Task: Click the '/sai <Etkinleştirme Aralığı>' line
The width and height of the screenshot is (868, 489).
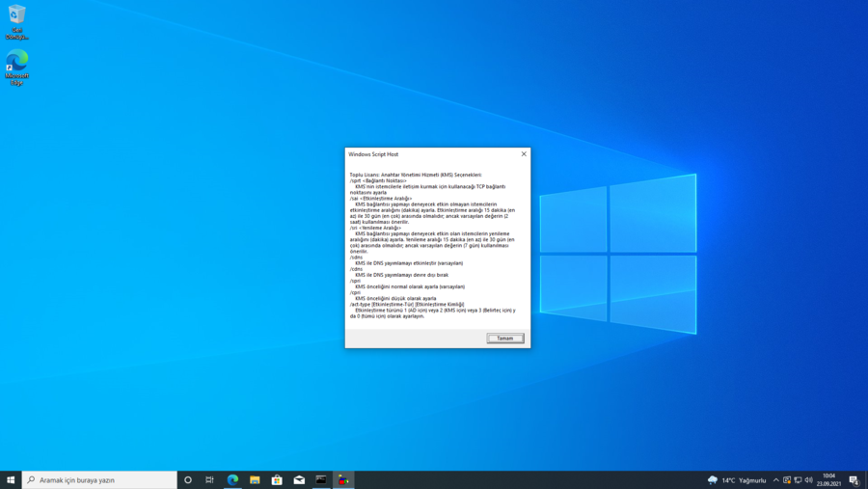Action: tap(381, 199)
